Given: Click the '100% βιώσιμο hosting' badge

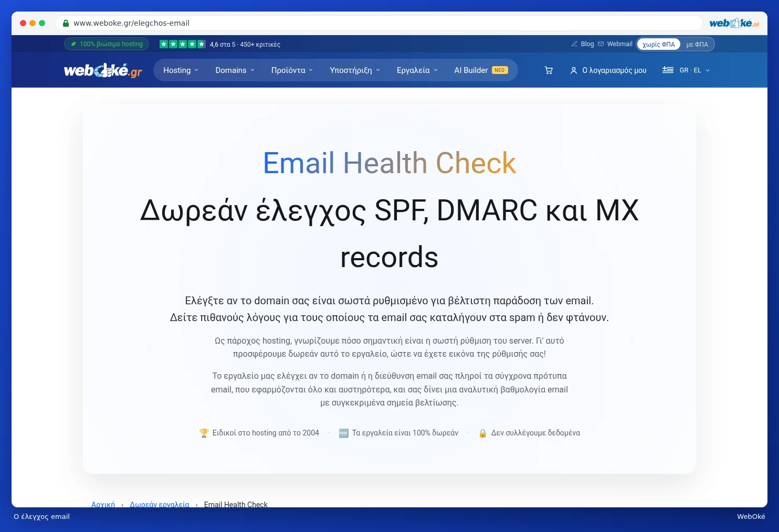Looking at the screenshot, I should click(x=107, y=44).
